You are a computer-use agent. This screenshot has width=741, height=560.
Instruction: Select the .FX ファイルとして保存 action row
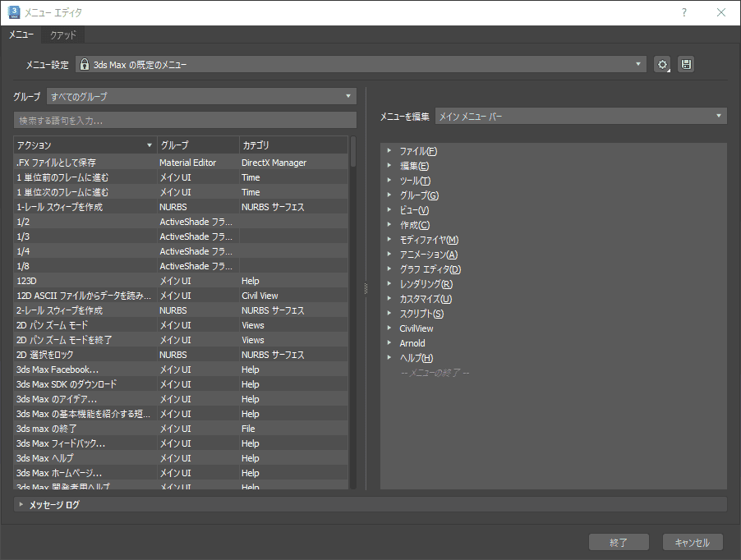[181, 163]
